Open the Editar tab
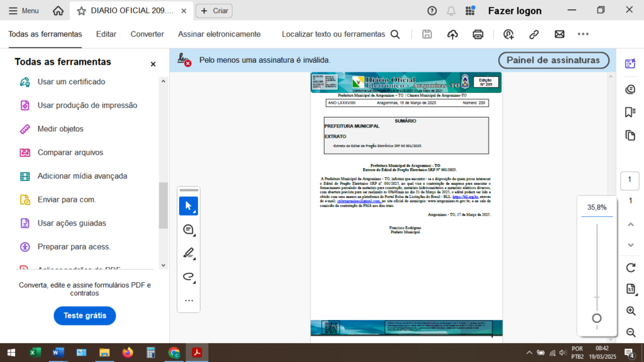 pos(106,35)
